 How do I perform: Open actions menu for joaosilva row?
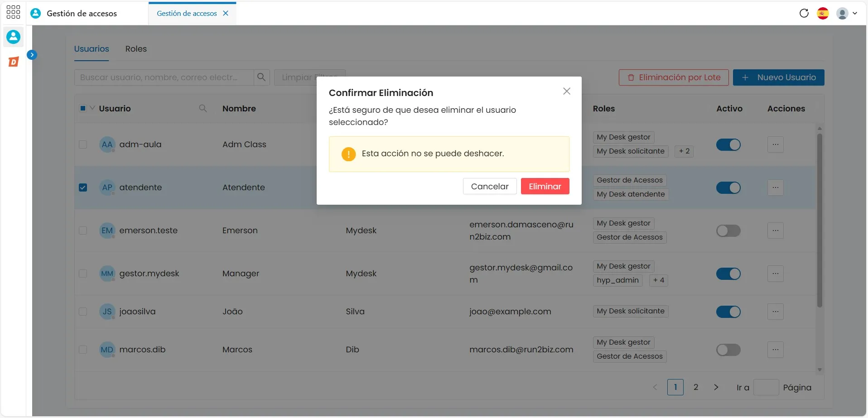(x=775, y=312)
